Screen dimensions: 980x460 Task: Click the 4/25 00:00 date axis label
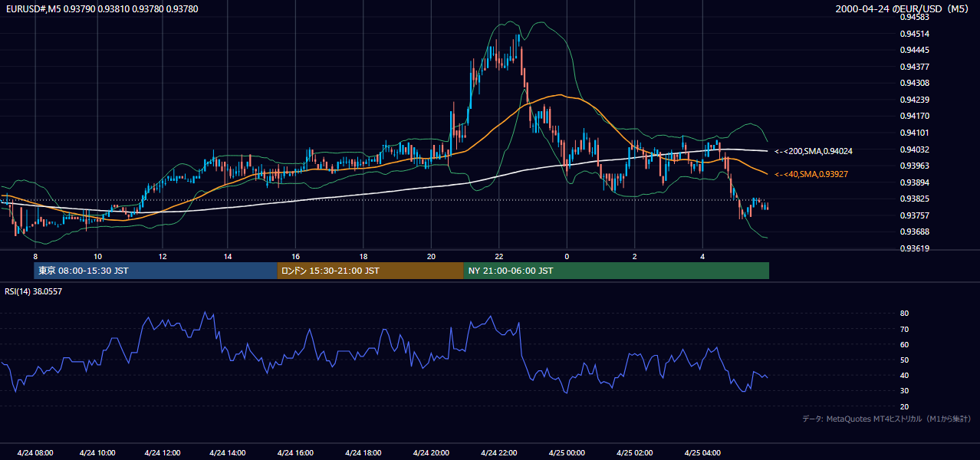click(567, 453)
